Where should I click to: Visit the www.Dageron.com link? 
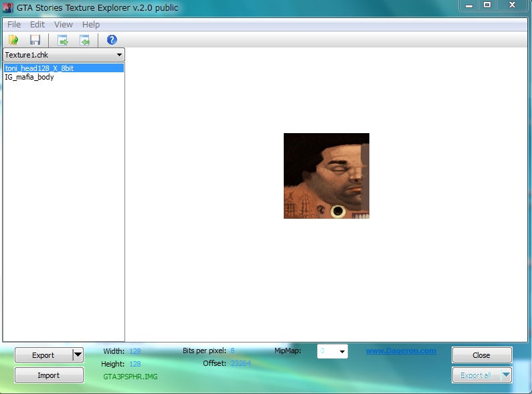coord(401,351)
